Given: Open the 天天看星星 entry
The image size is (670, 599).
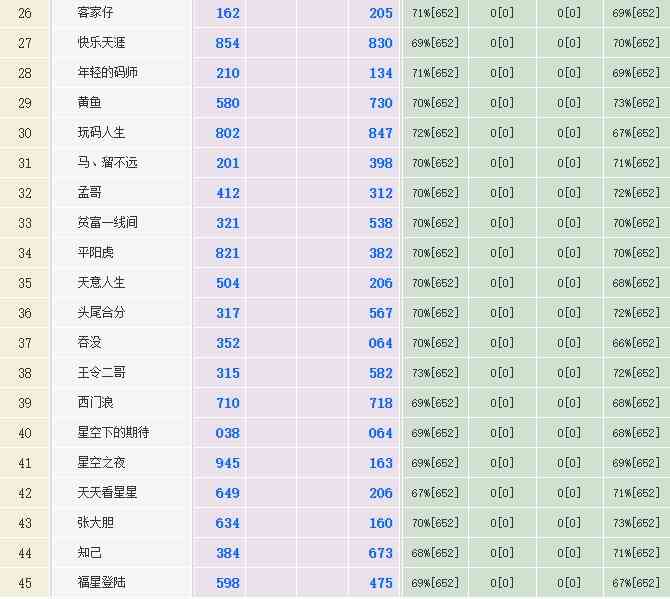Looking at the screenshot, I should point(108,493).
